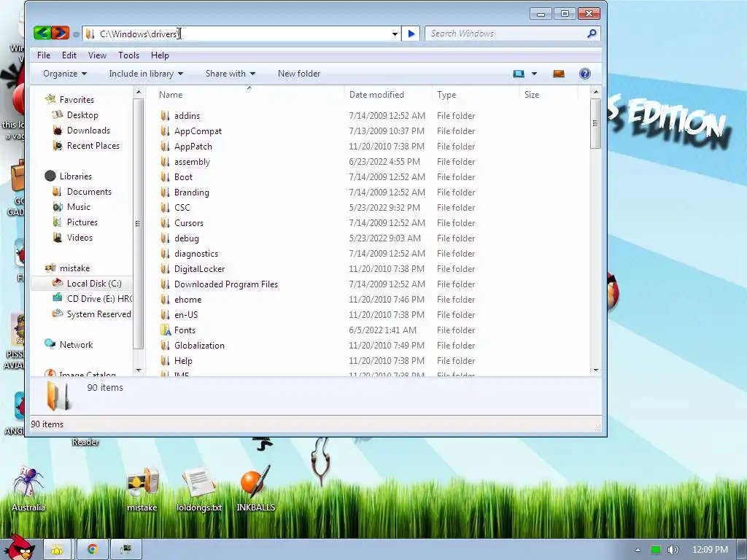Click the Angry Bird Start button
This screenshot has width=747, height=560.
point(19,548)
